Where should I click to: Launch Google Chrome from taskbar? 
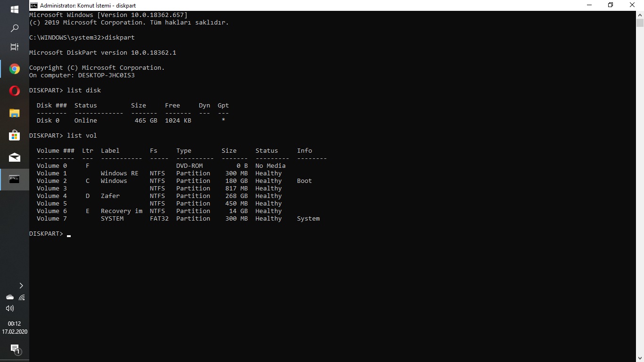click(x=14, y=69)
